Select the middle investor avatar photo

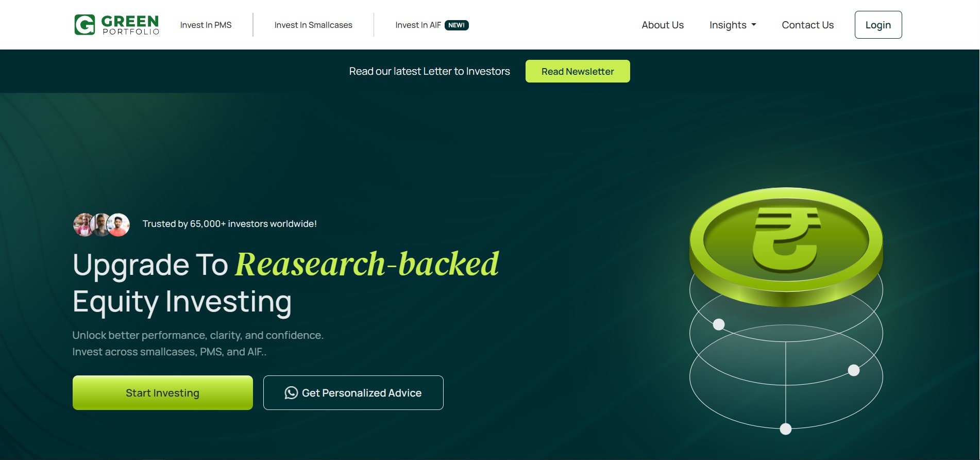pyautogui.click(x=100, y=224)
